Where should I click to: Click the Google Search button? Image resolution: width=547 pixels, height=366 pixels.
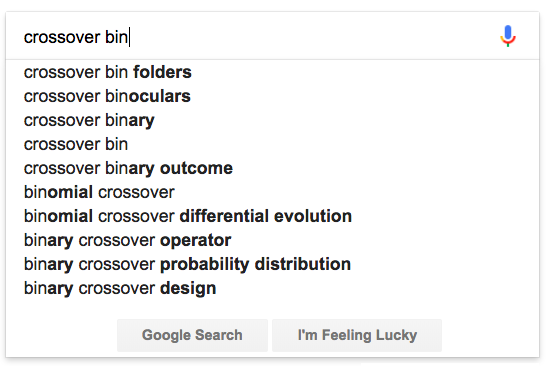[x=192, y=335]
